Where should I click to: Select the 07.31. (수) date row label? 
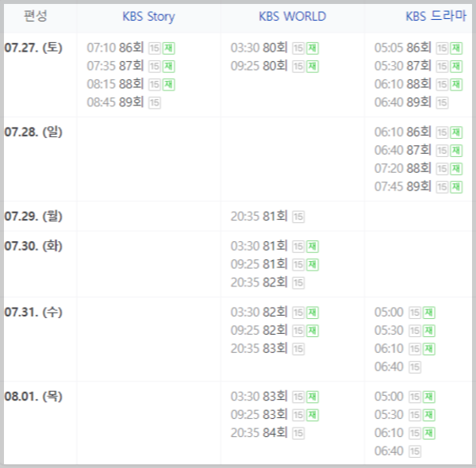33,312
